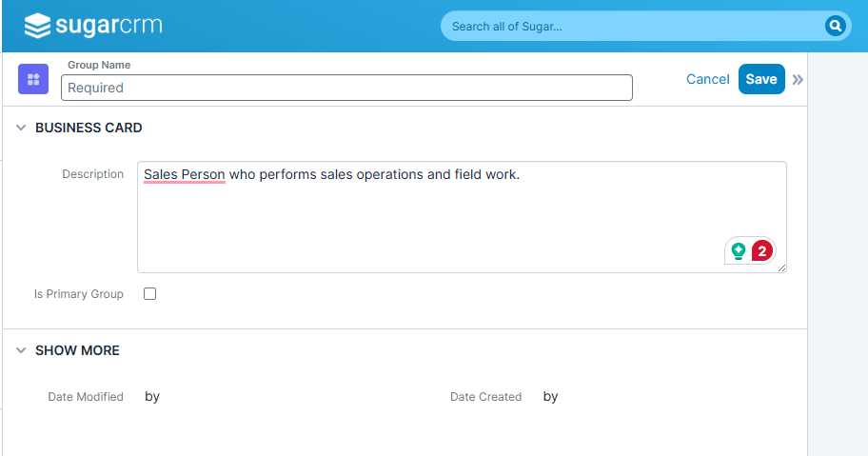Click the Is Primary Group label

[x=79, y=294]
